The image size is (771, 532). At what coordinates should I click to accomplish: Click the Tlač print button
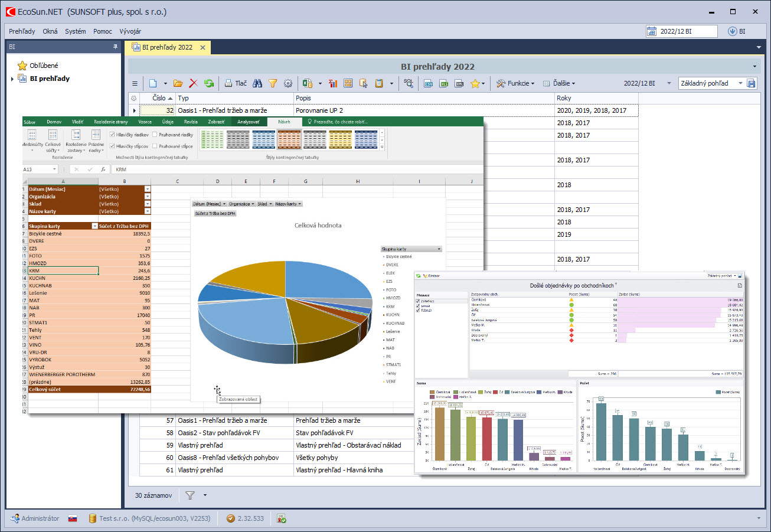click(x=235, y=84)
